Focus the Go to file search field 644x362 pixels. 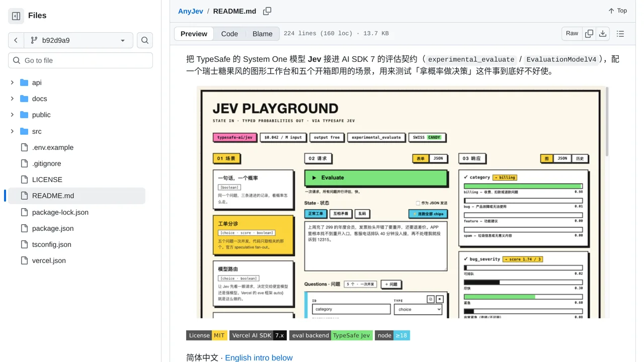pyautogui.click(x=80, y=60)
